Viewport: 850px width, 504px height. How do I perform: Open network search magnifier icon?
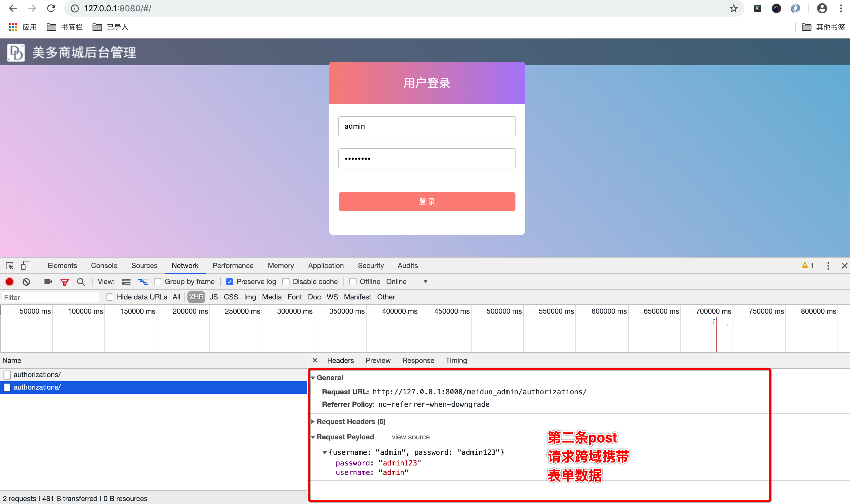[81, 282]
